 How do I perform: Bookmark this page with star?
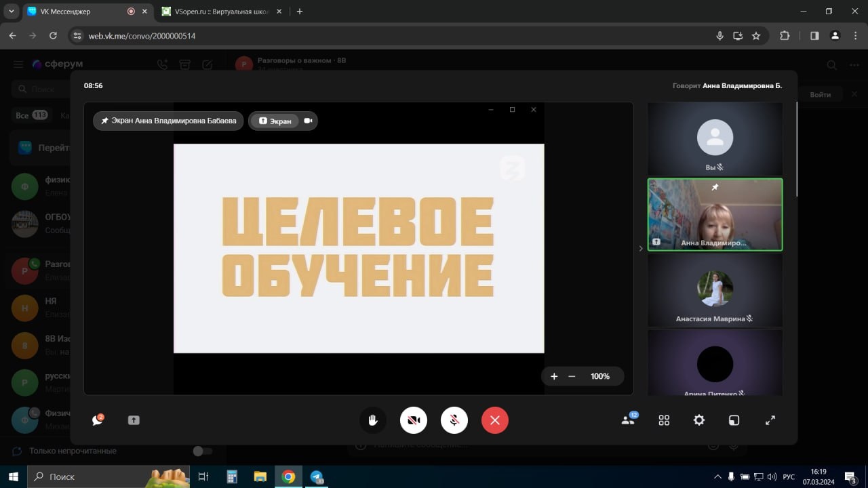tap(756, 36)
